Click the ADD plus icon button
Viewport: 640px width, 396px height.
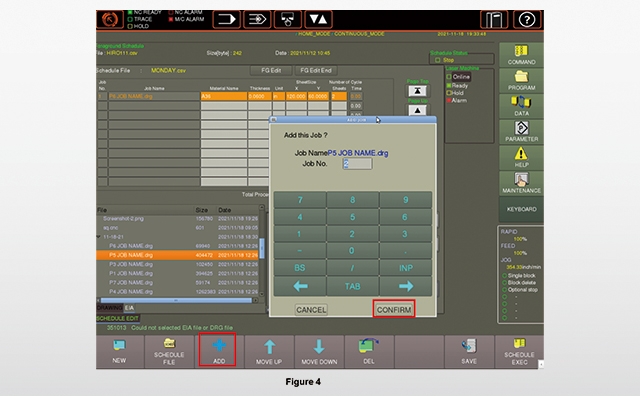coord(219,346)
